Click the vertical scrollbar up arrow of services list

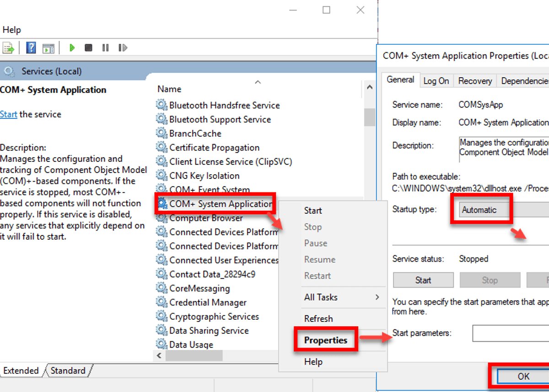(370, 86)
